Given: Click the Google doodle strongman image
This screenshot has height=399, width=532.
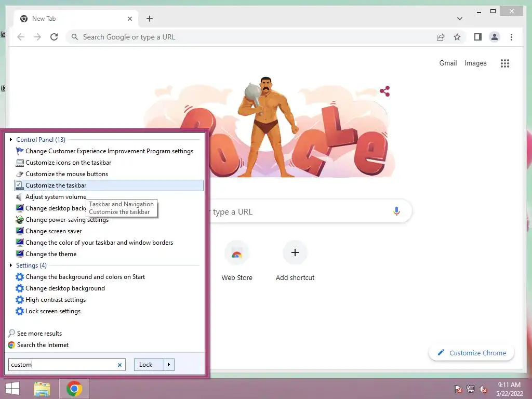Looking at the screenshot, I should point(267,127).
